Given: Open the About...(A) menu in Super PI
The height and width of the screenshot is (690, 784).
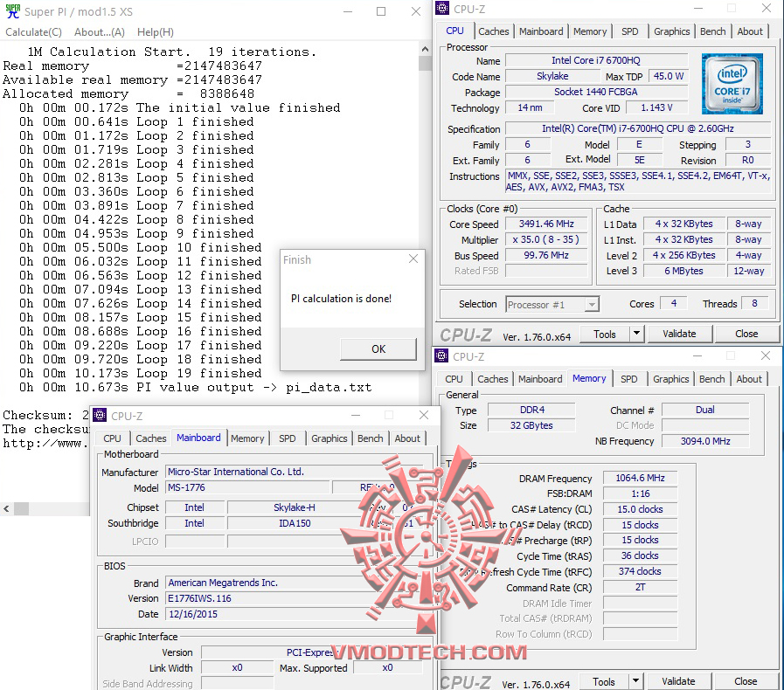Looking at the screenshot, I should coord(99,32).
